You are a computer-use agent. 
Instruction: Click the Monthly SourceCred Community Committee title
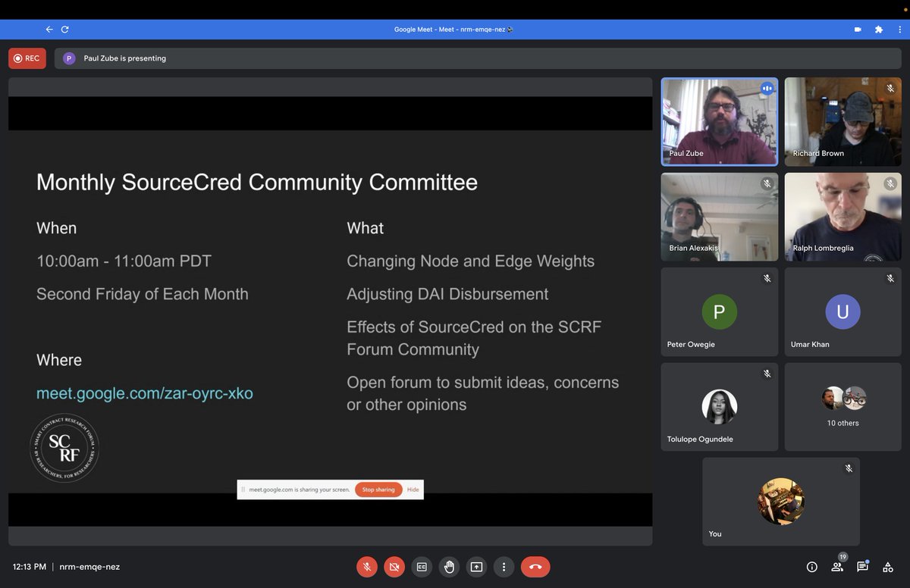point(257,183)
